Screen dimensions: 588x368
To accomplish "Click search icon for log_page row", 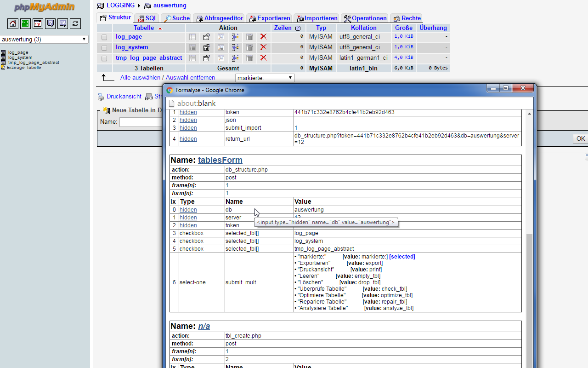I will click(x=221, y=37).
